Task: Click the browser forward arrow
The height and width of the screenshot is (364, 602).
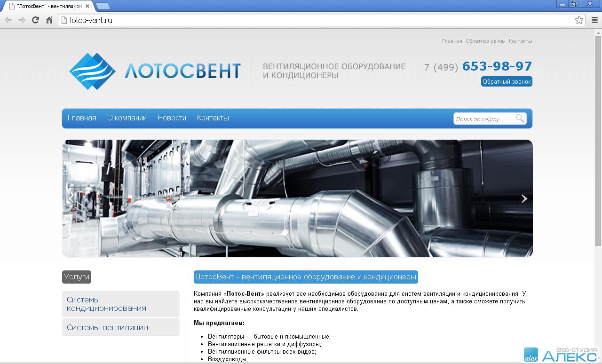Action: (22, 20)
